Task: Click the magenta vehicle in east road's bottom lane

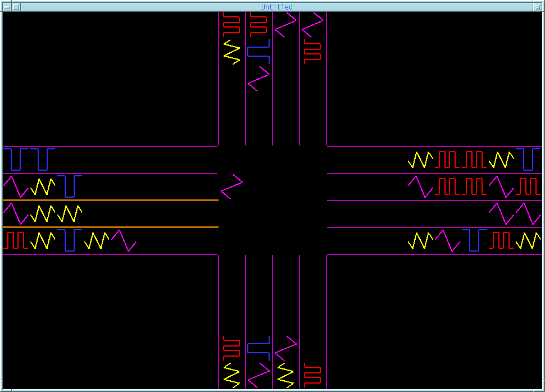Action: [x=447, y=240]
